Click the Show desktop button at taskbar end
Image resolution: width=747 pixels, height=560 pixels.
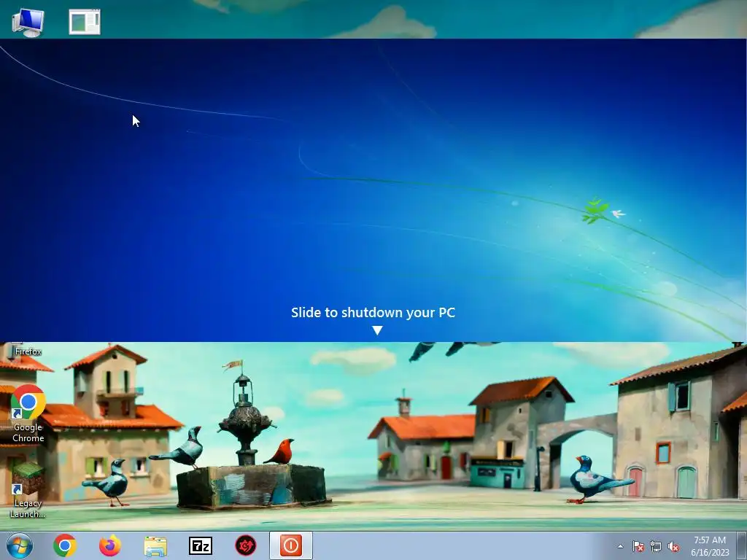[x=742, y=545]
